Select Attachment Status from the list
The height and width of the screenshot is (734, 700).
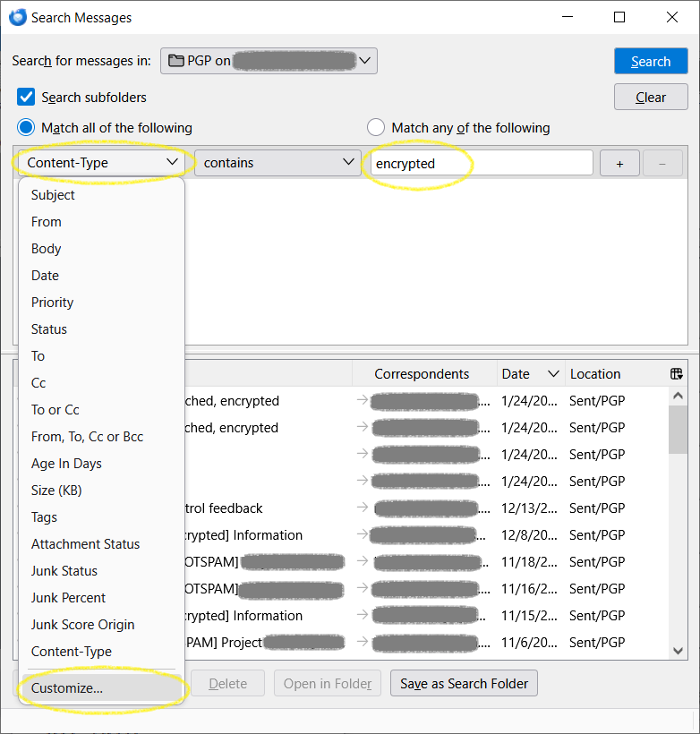coord(85,544)
